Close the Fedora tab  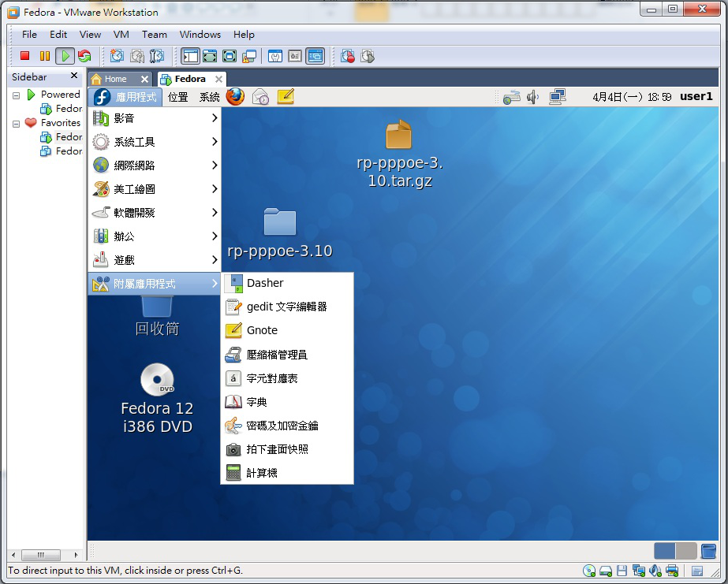pyautogui.click(x=218, y=80)
